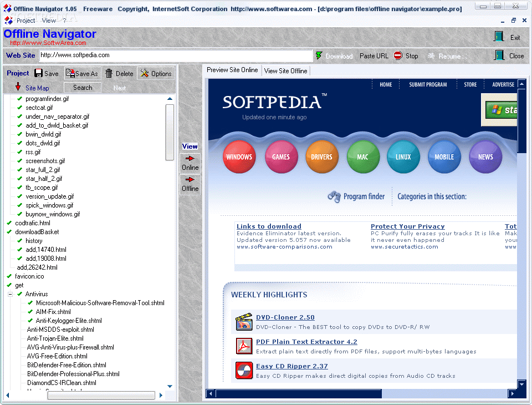Click browser preview scroll-up arrow

(x=522, y=84)
